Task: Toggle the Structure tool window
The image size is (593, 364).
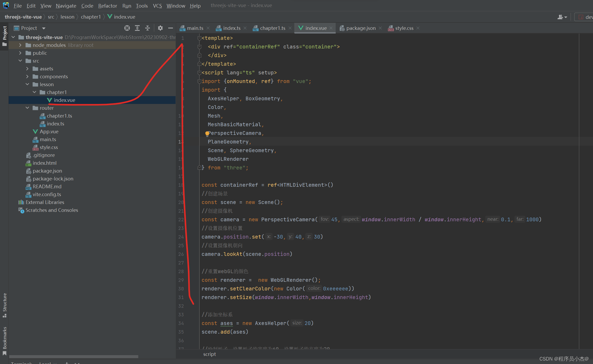Action: click(x=4, y=305)
